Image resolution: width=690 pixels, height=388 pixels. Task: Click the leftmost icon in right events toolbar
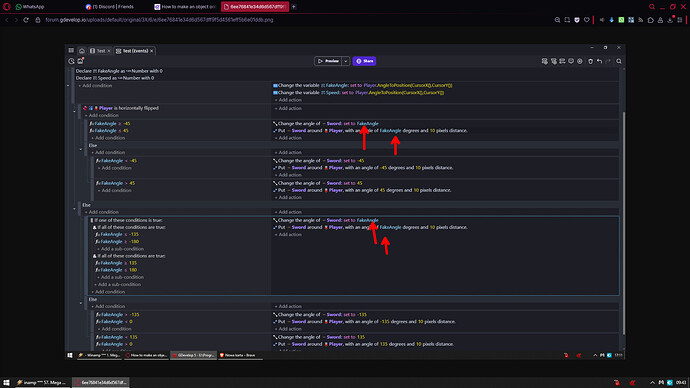pyautogui.click(x=545, y=61)
